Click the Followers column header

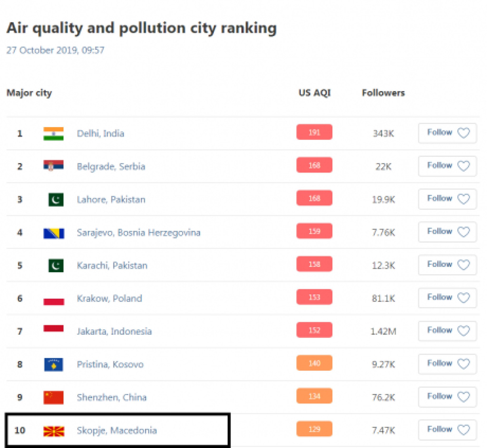point(383,93)
